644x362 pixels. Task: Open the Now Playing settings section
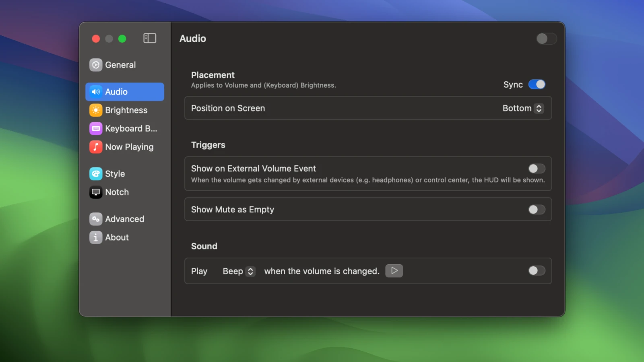click(129, 147)
